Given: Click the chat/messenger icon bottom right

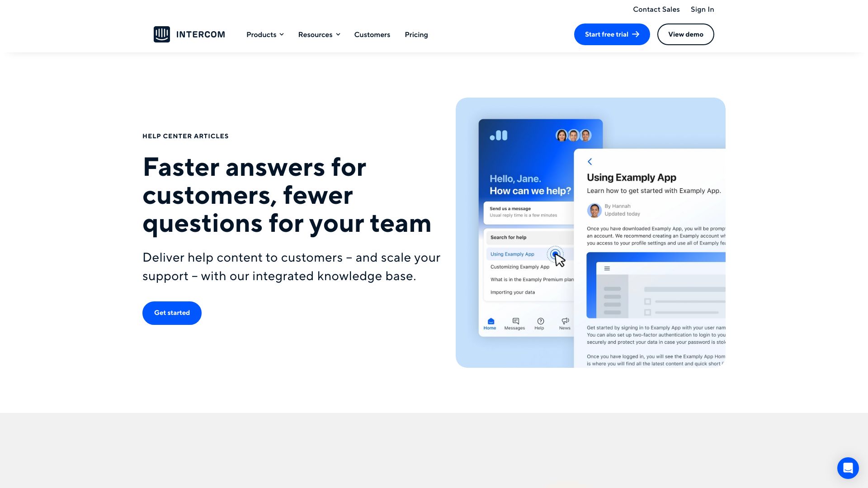Looking at the screenshot, I should pyautogui.click(x=848, y=468).
